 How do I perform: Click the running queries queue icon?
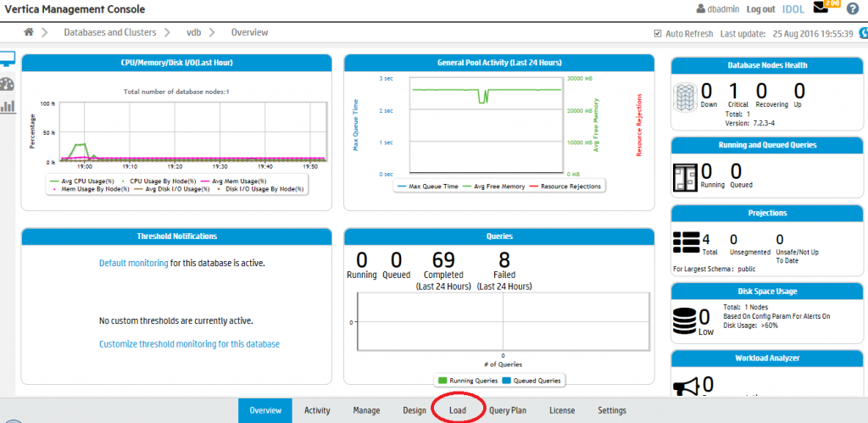[x=685, y=177]
